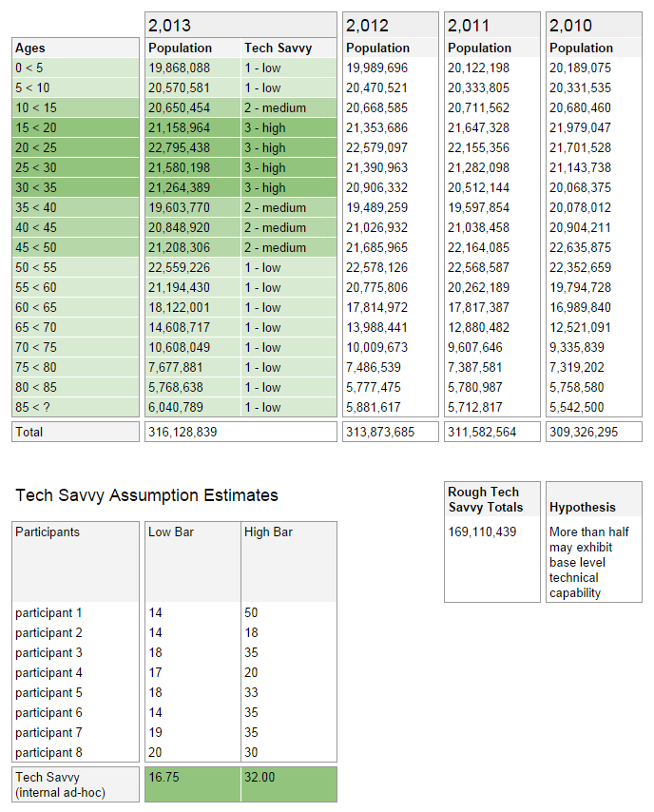Click the 15 < 20 age row label
The height and width of the screenshot is (812, 654).
75,127
